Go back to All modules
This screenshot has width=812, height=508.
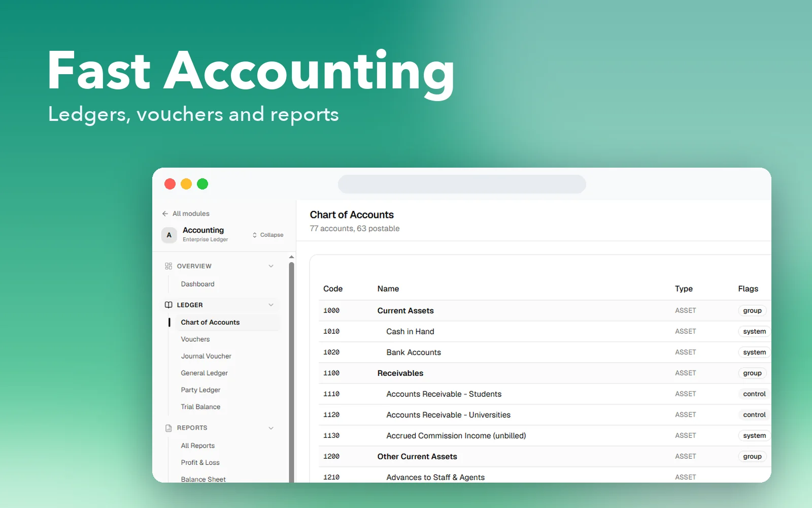pos(186,214)
